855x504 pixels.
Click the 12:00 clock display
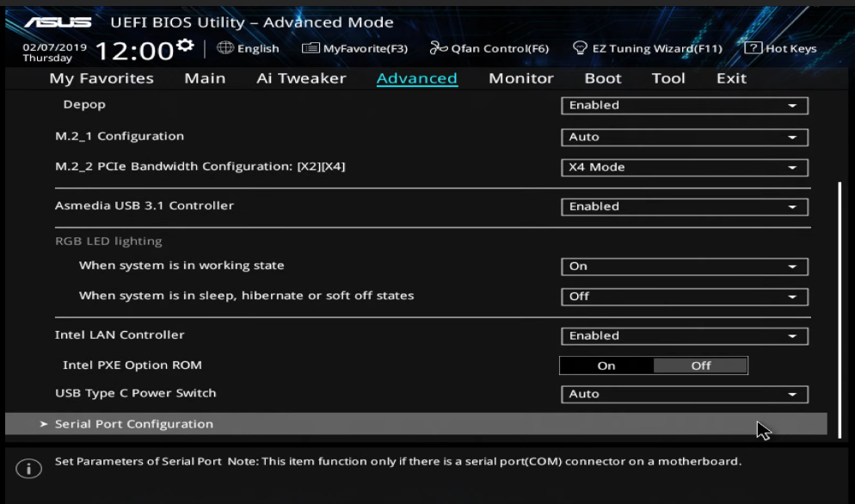(134, 51)
